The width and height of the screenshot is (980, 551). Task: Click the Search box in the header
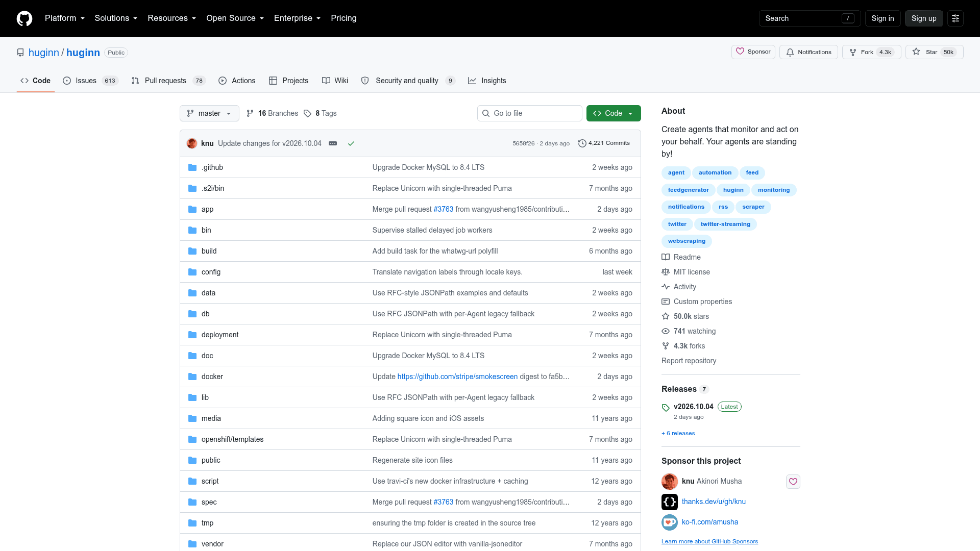(x=810, y=18)
